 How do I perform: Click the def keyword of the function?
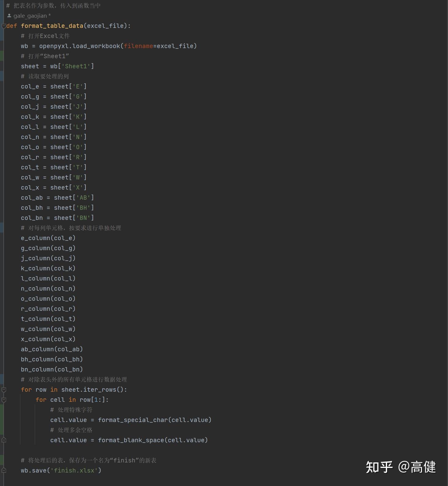(x=12, y=26)
